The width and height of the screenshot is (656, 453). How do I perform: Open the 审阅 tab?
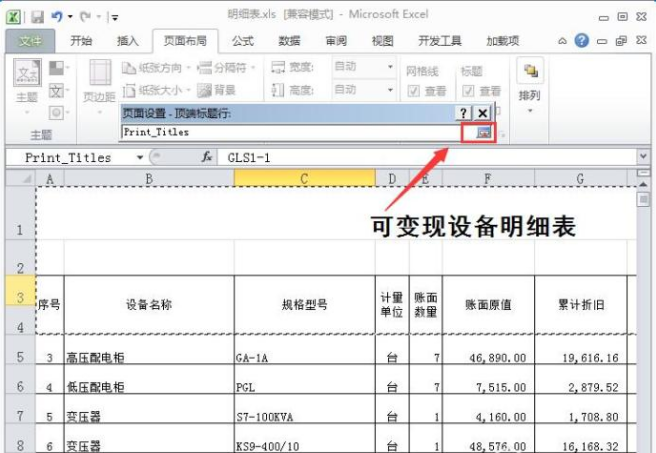336,41
